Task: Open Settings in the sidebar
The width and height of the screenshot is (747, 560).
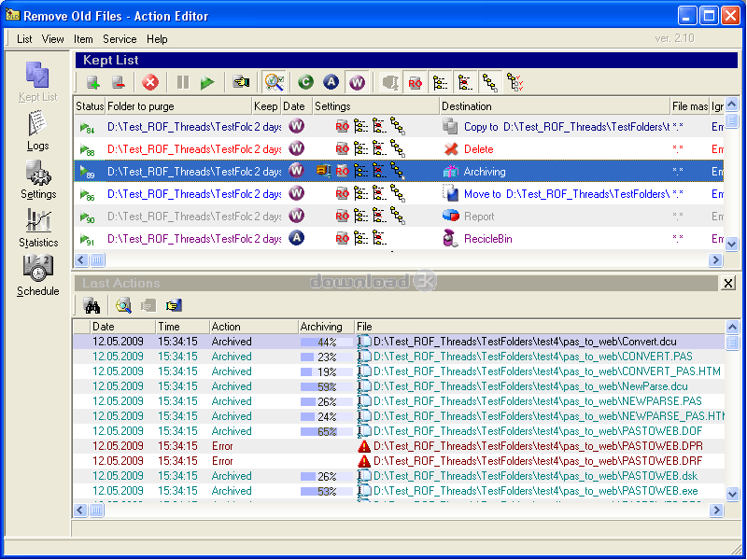Action: 38,179
